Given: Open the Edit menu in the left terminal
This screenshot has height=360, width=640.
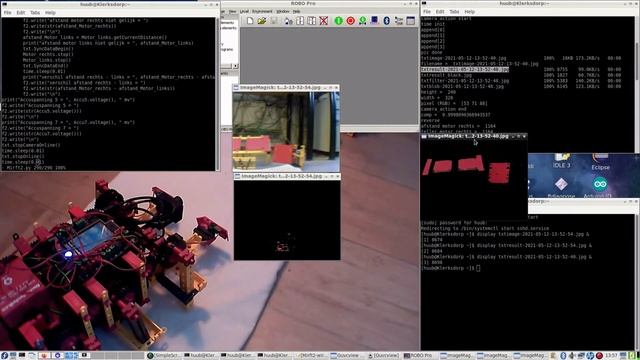Looking at the screenshot, I should 21,13.
